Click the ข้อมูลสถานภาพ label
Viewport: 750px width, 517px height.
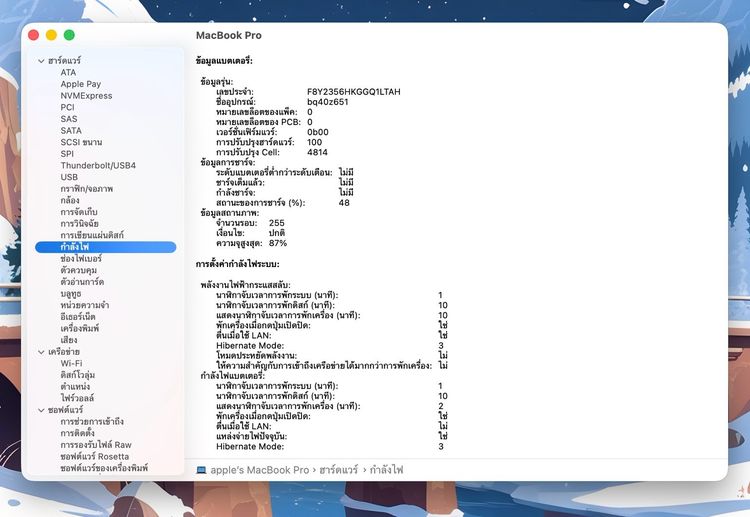click(230, 213)
